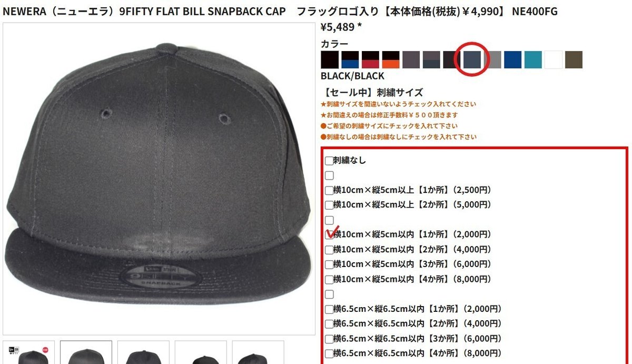The width and height of the screenshot is (632, 364).
Task: Check the 刺繍なし checkbox
Action: (329, 161)
